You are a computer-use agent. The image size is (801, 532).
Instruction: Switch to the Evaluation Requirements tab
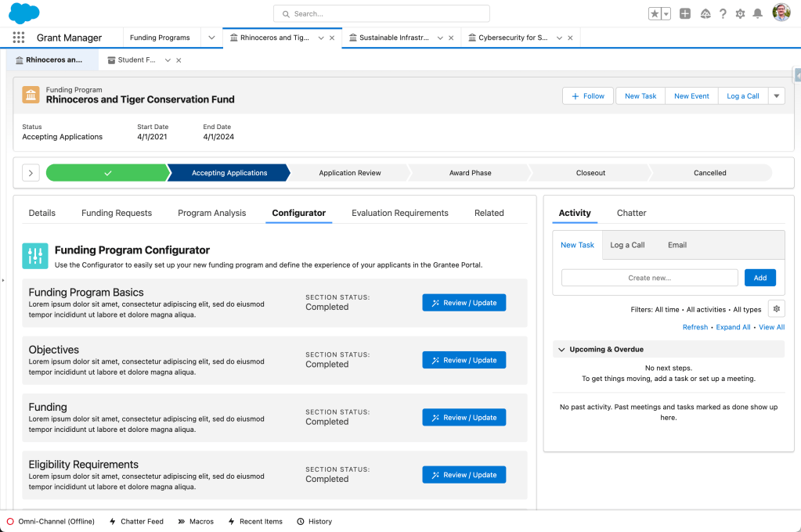click(x=399, y=213)
